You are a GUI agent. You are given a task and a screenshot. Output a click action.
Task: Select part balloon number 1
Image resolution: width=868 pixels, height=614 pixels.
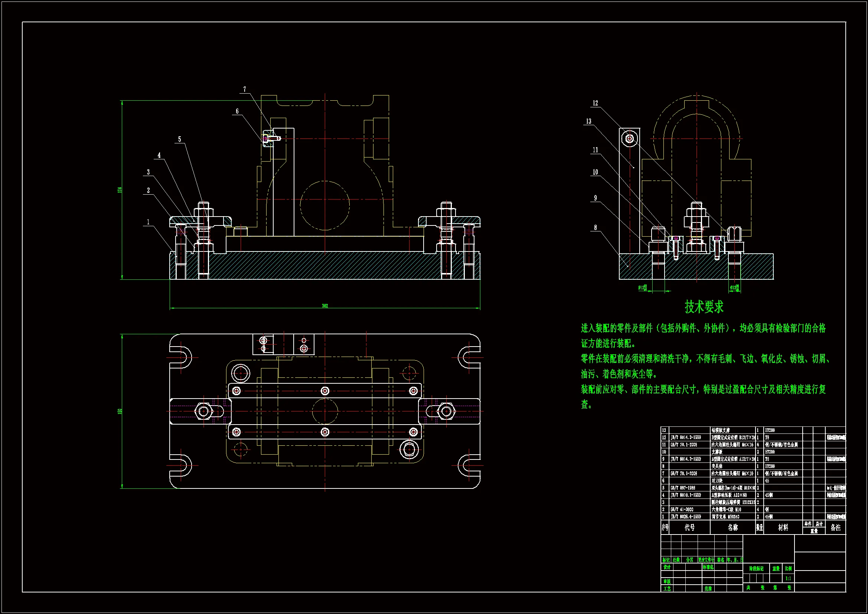coord(148,222)
